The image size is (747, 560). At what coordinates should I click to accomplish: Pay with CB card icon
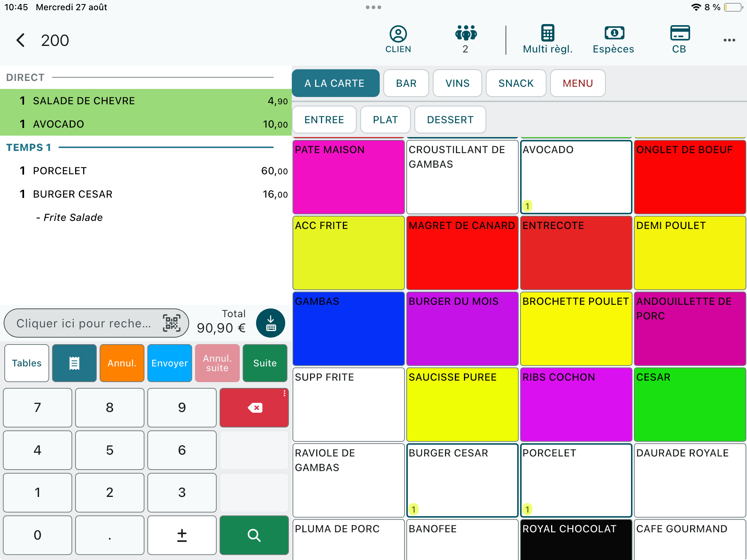pyautogui.click(x=680, y=39)
